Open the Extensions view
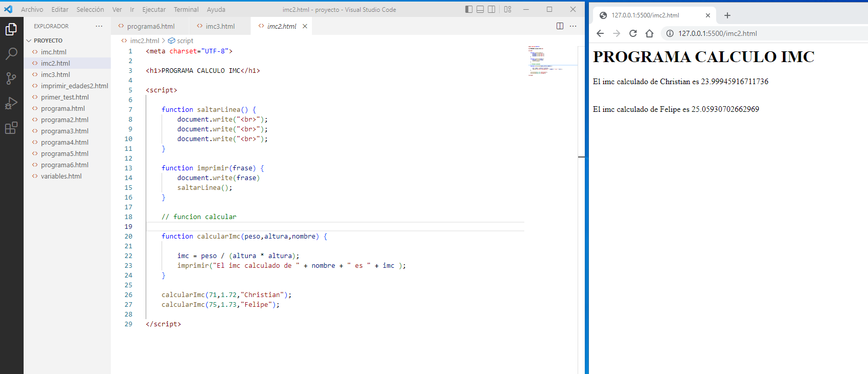 click(x=11, y=128)
